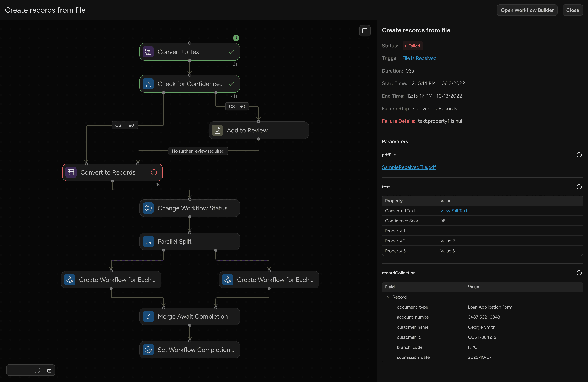Screen dimensions: 588x382
Task: Open SampleReceivedFile.pdf
Action: pyautogui.click(x=409, y=167)
